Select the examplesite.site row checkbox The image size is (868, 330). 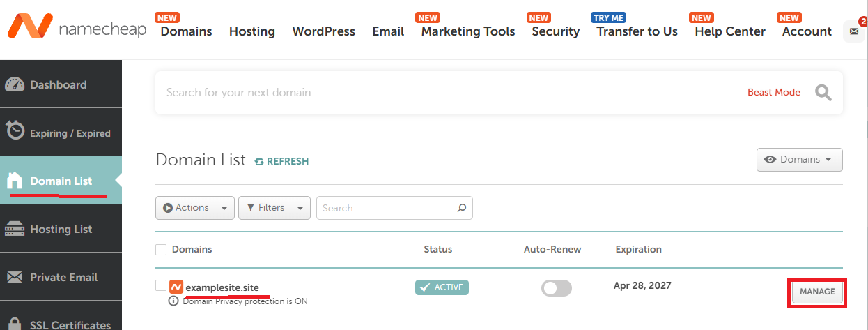click(x=161, y=286)
